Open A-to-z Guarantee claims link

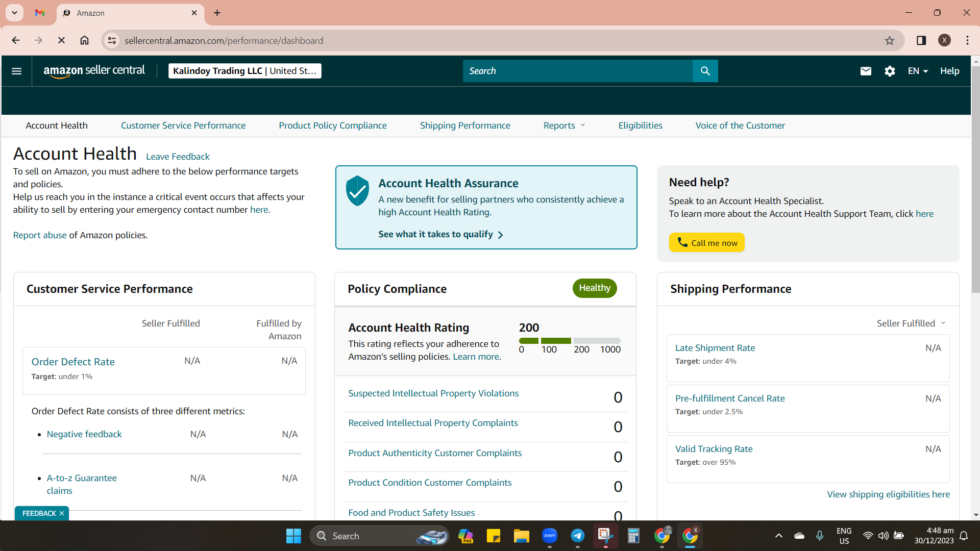(x=82, y=484)
